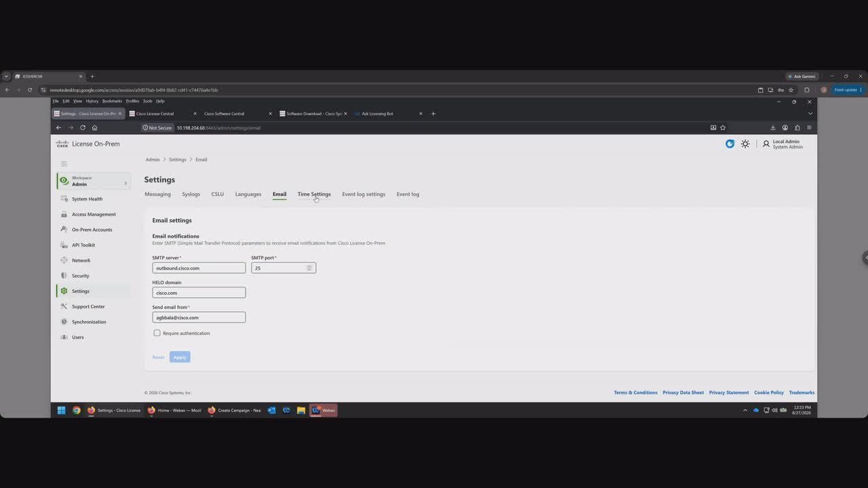Open the Security shield item
The width and height of the screenshot is (868, 488).
point(64,276)
